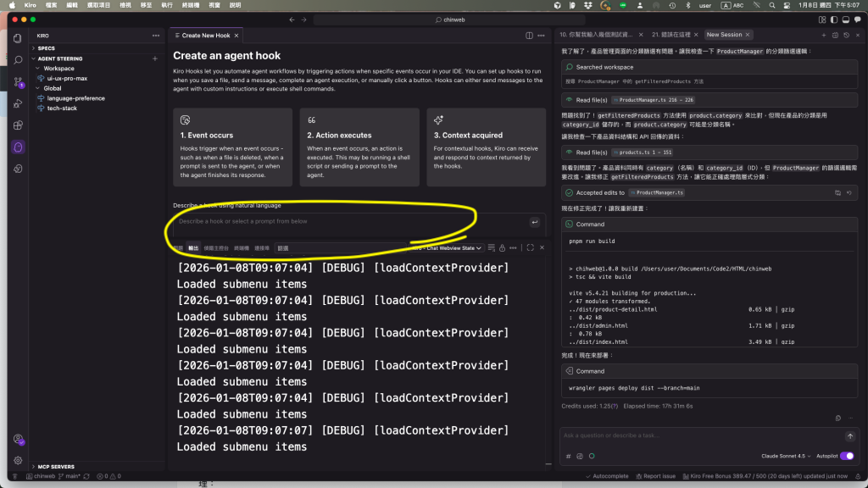Screen dimensions: 868x488
Task: Open products.ts 1 - 151 file reference
Action: (643, 152)
